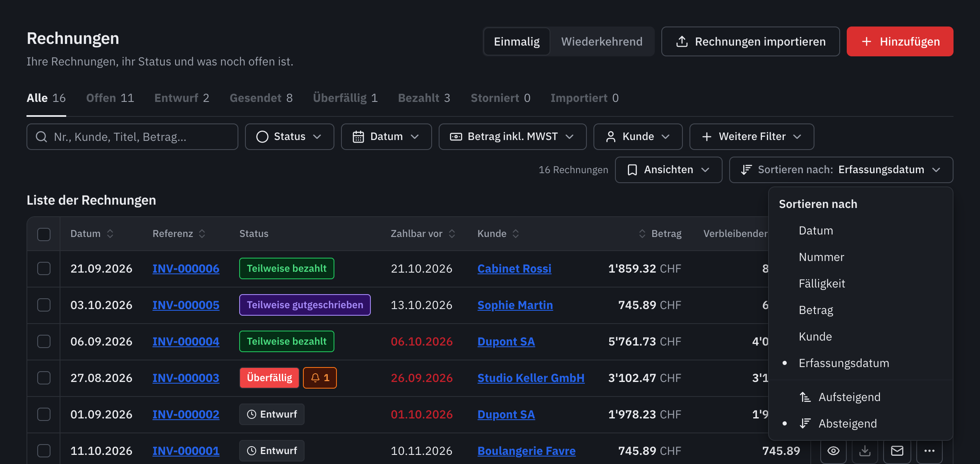Click the Betrag column sort arrows
Viewport: 980px width, 464px height.
coord(642,234)
